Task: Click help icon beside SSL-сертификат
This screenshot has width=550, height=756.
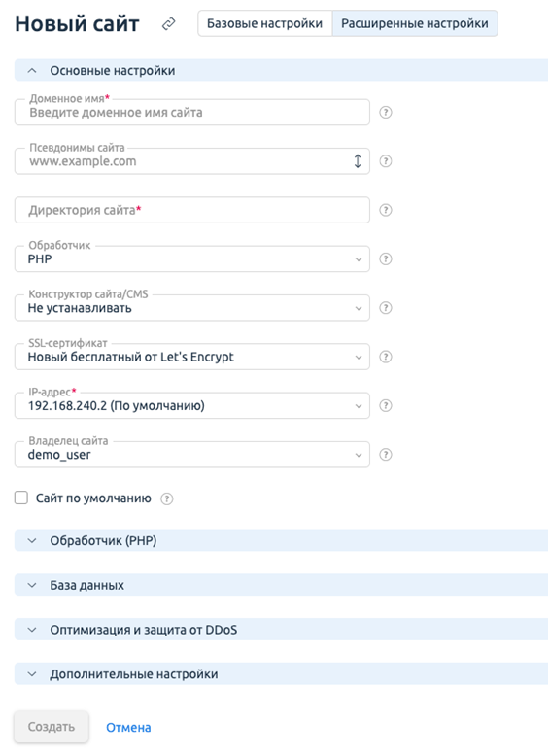Action: pyautogui.click(x=385, y=357)
